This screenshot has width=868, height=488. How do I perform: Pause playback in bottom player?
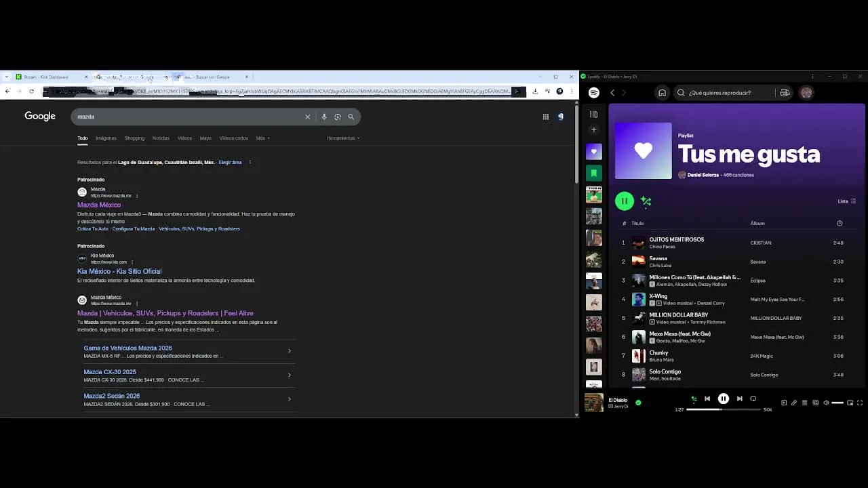point(724,399)
